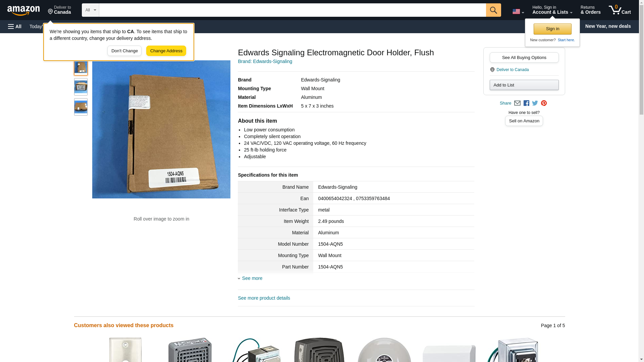Open the cart icon

620,10
